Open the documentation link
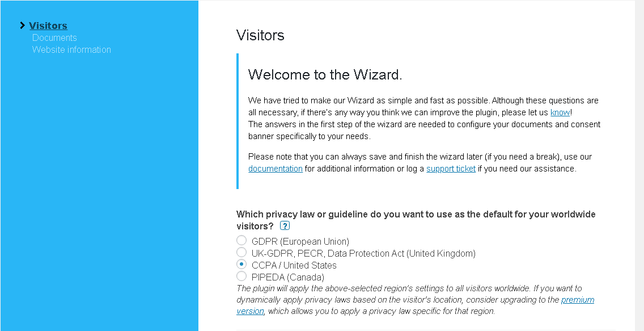This screenshot has width=644, height=331. [x=276, y=169]
